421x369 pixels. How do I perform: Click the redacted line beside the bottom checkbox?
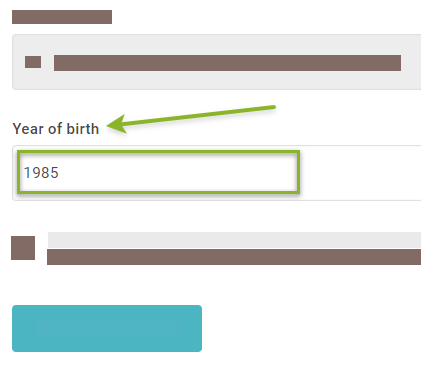tap(234, 257)
